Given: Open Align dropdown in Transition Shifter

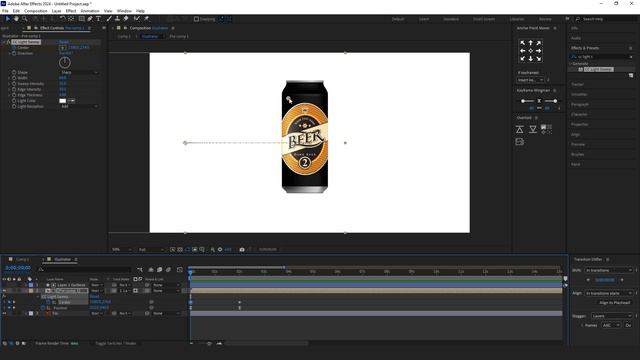Looking at the screenshot, I should (609, 293).
